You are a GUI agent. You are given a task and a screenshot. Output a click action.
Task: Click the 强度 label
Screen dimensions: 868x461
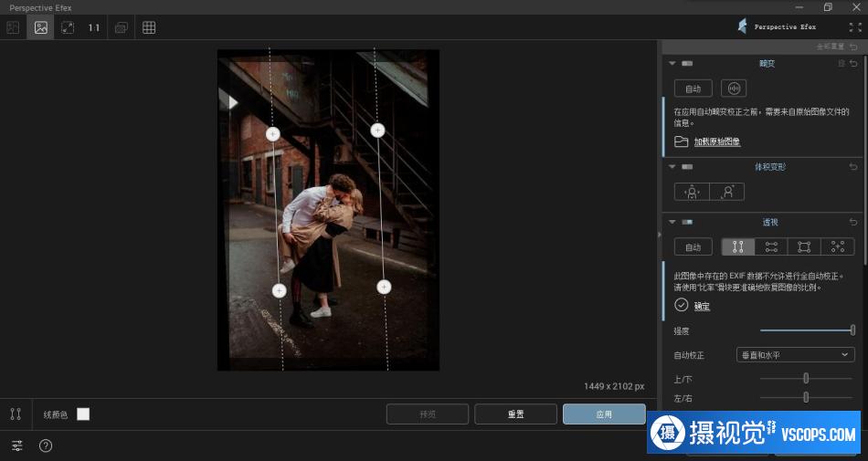coord(682,331)
